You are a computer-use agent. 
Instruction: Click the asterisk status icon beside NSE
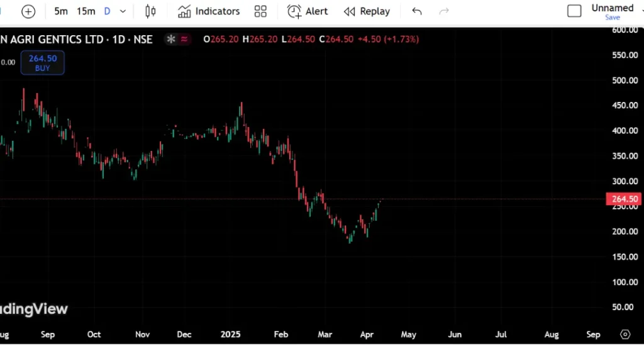coord(171,39)
